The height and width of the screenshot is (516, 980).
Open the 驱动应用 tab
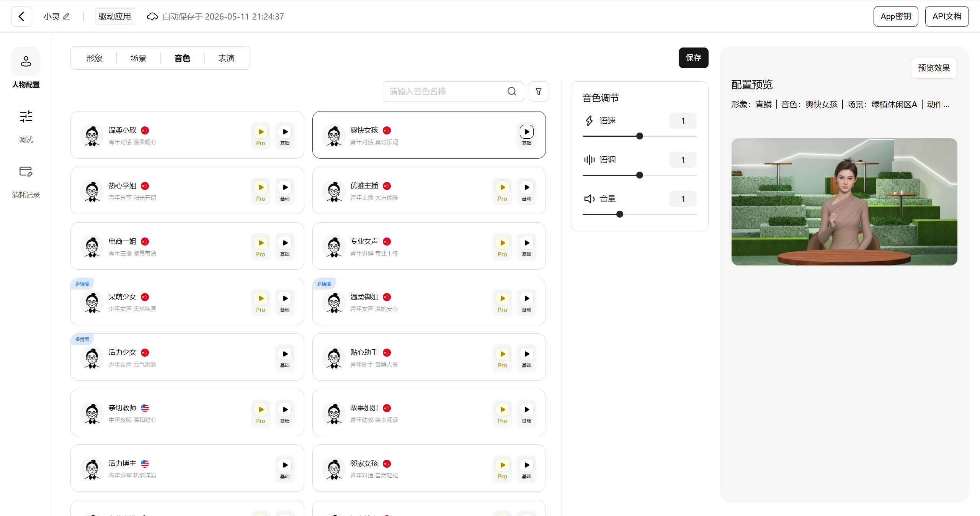tap(115, 16)
